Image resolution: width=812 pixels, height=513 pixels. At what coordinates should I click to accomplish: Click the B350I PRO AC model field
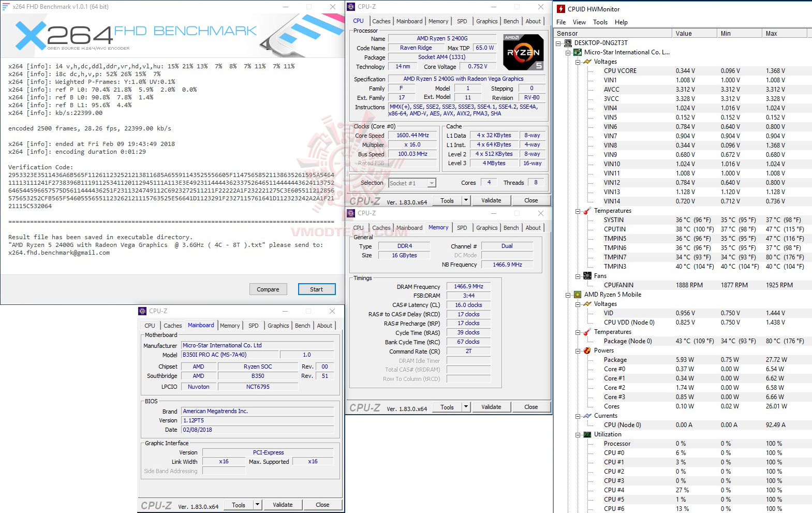tap(230, 355)
